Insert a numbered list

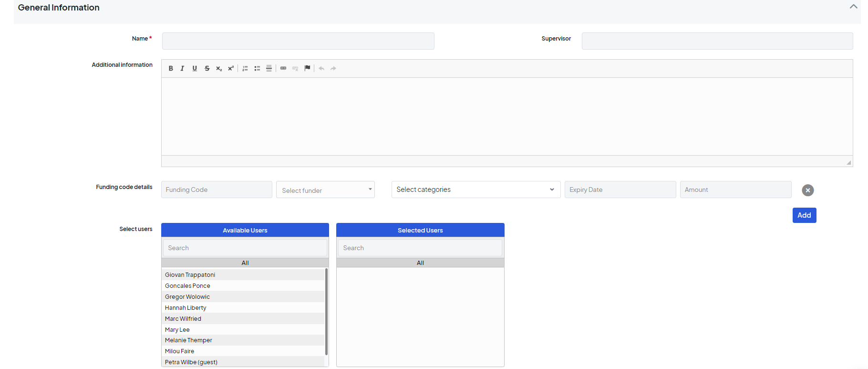(x=245, y=68)
